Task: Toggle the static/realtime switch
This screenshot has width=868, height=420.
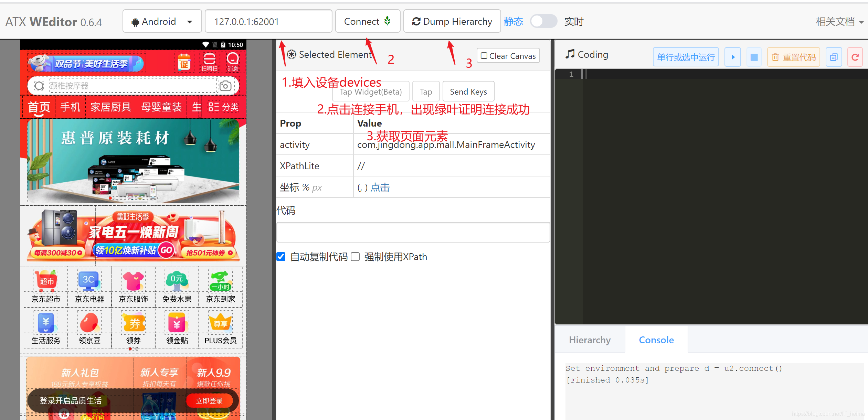Action: pyautogui.click(x=543, y=21)
